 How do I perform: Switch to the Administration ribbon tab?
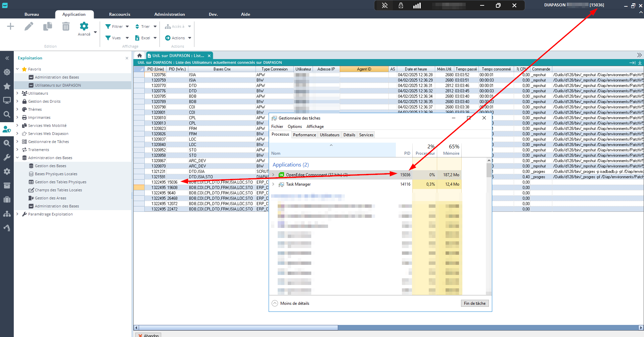click(170, 14)
